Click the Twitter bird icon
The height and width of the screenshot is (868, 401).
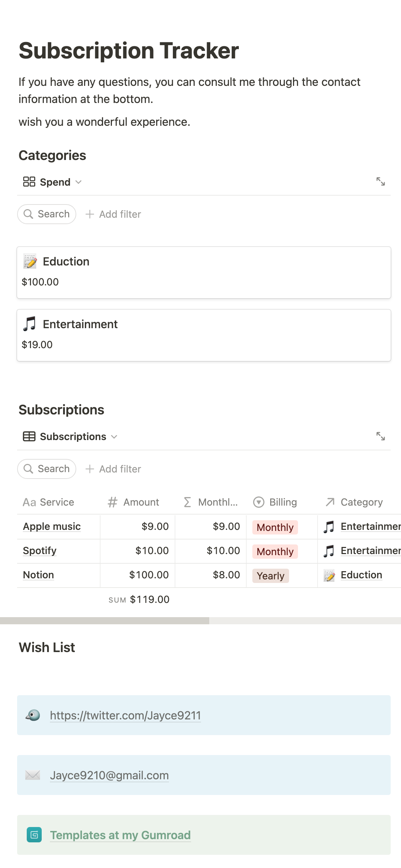(x=33, y=715)
